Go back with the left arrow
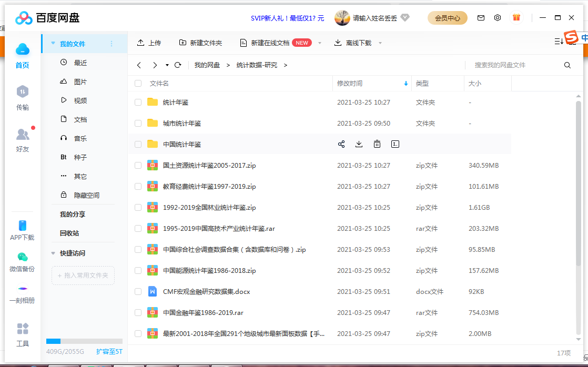Screen dimensions: 588x367 139,65
